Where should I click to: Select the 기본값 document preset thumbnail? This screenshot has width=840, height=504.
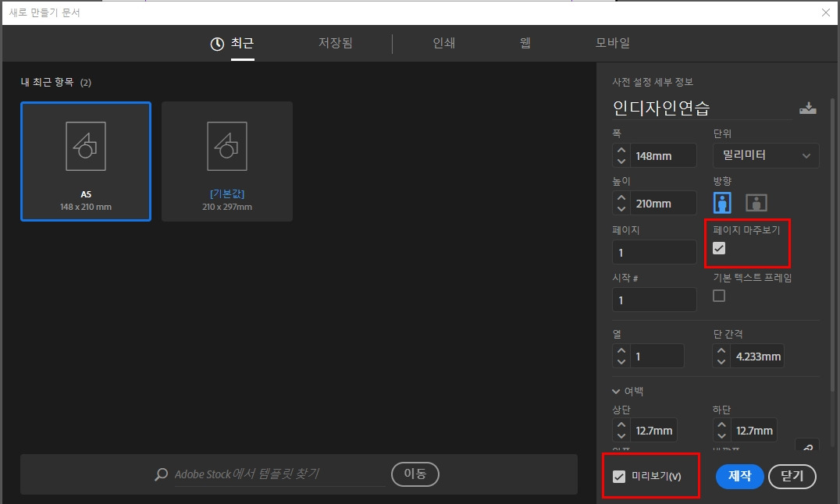(x=226, y=161)
